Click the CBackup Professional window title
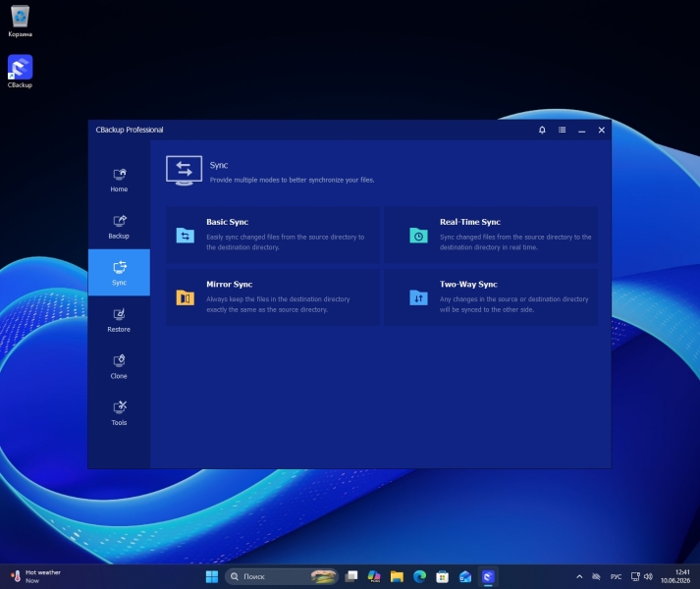The image size is (700, 589). [130, 130]
